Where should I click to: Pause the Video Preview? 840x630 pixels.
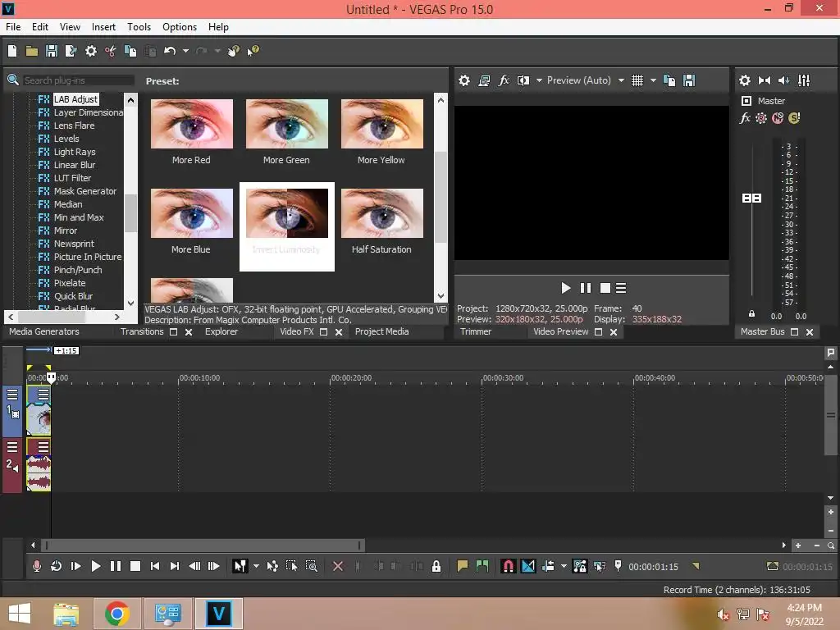pyautogui.click(x=586, y=288)
